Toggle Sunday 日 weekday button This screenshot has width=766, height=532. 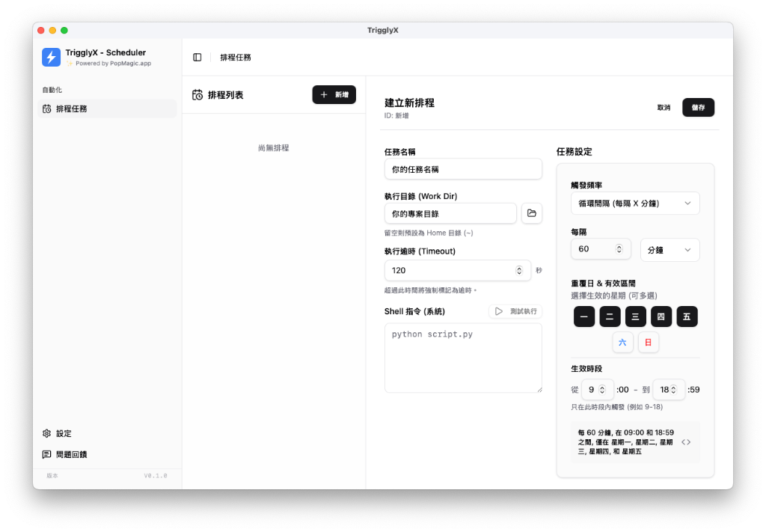pyautogui.click(x=649, y=343)
